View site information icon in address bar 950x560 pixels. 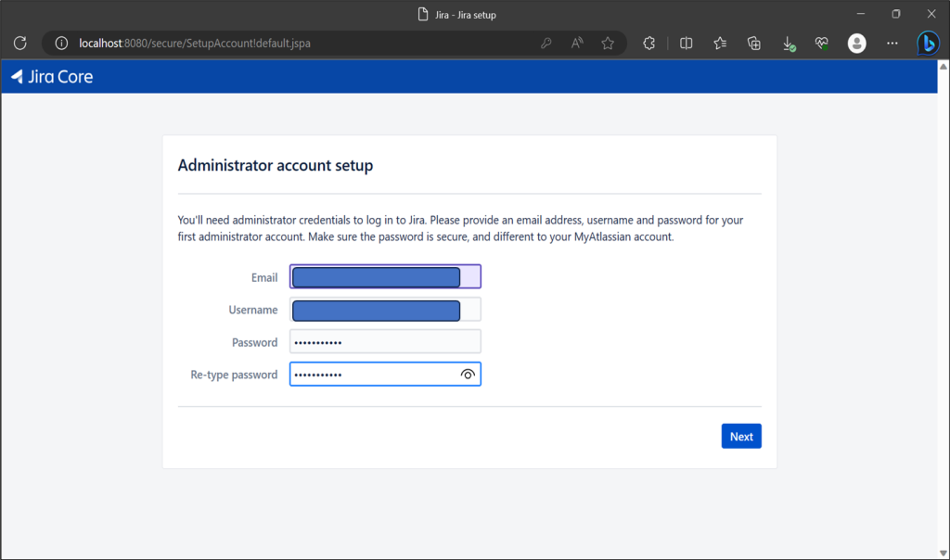coord(61,43)
